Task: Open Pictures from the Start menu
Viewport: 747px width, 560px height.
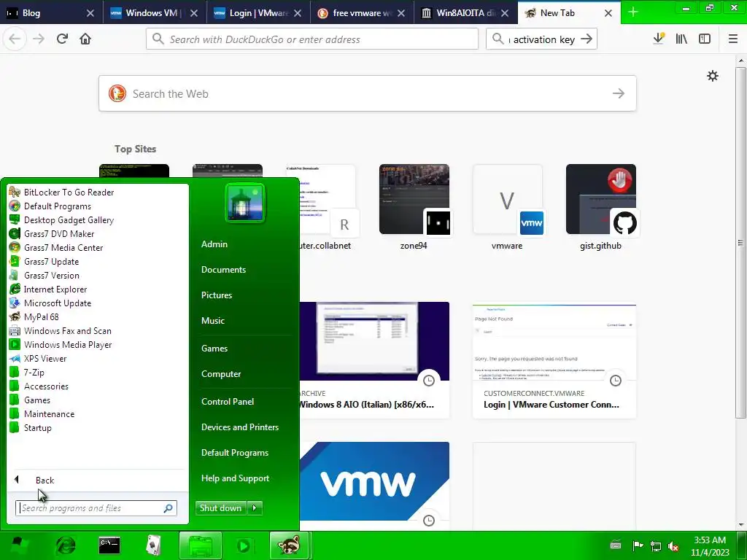Action: pos(216,295)
